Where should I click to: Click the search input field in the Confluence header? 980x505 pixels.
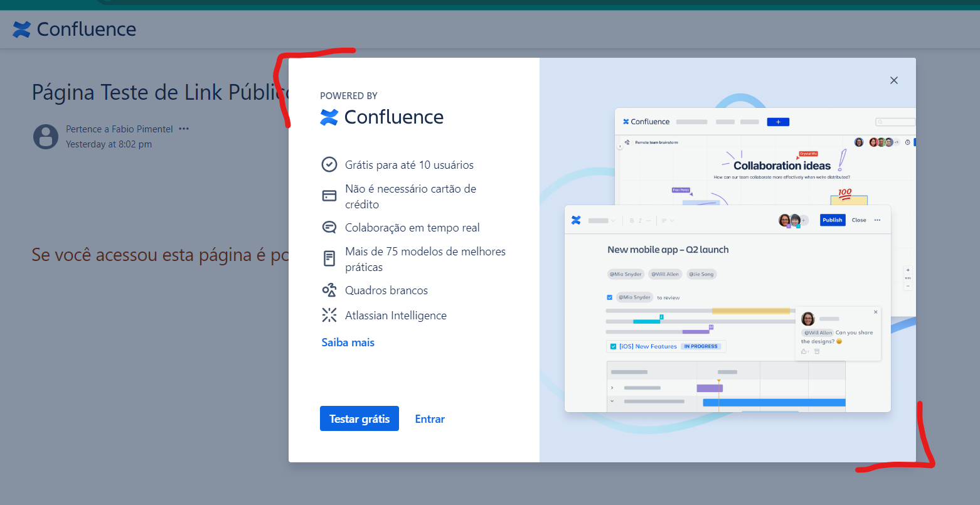tap(896, 122)
